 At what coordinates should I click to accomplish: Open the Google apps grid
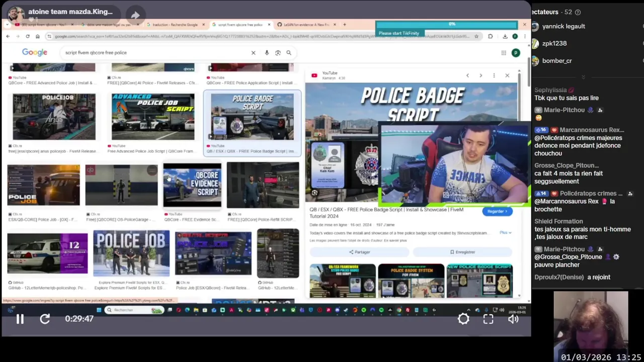503,53
